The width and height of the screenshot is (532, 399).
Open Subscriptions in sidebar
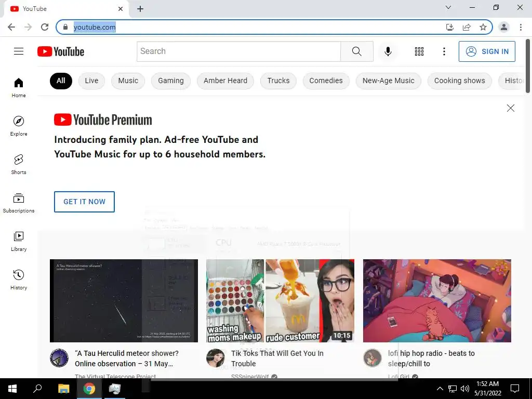pyautogui.click(x=19, y=203)
